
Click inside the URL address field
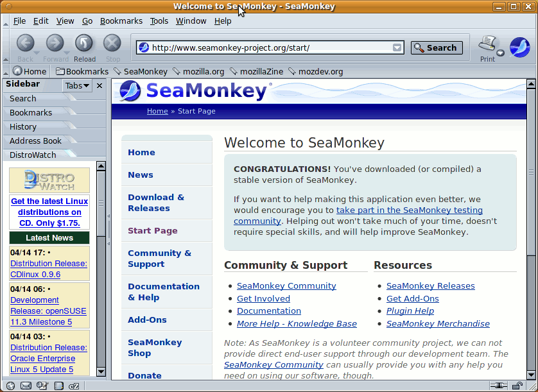(270, 47)
